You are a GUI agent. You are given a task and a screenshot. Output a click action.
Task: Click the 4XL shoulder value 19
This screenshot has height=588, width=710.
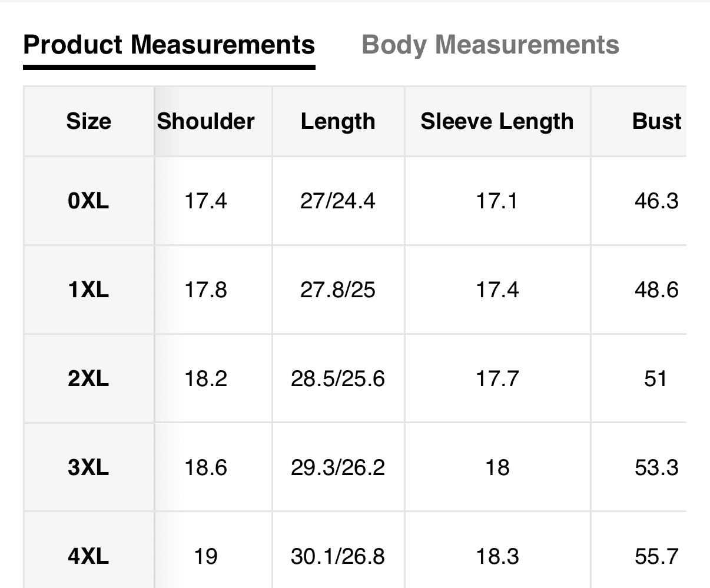coord(205,556)
